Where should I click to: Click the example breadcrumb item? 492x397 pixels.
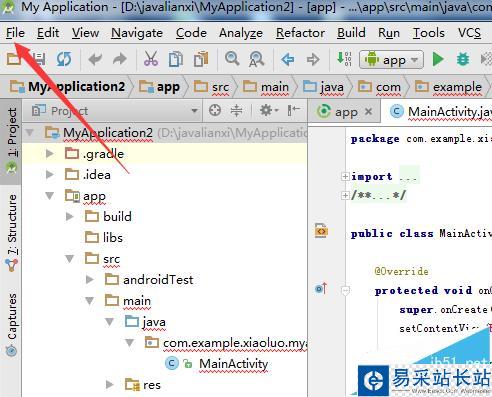click(x=448, y=87)
